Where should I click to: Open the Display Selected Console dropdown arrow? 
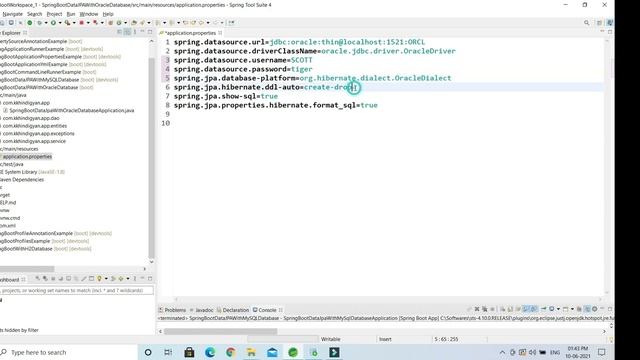[558, 309]
